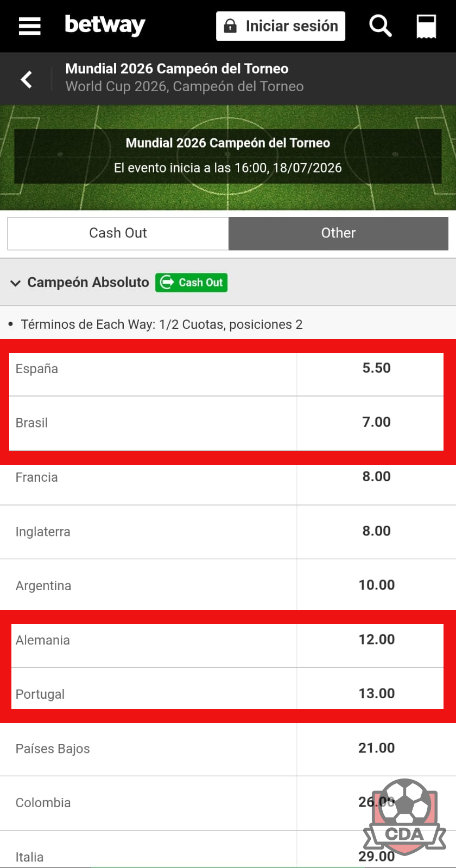Screen dimensions: 456x868
Task: Collapse the Campeón Absoluto section
Action: click(16, 283)
